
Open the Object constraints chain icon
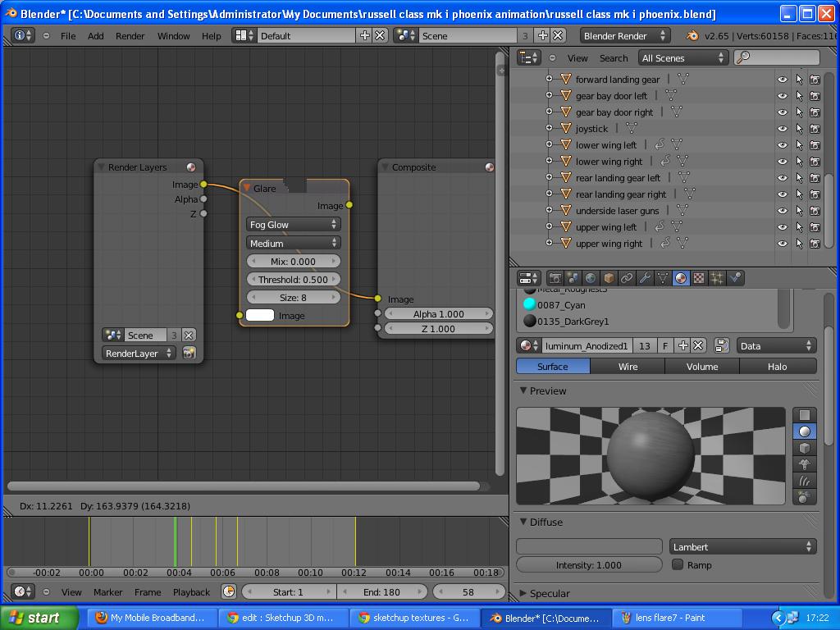[x=627, y=278]
